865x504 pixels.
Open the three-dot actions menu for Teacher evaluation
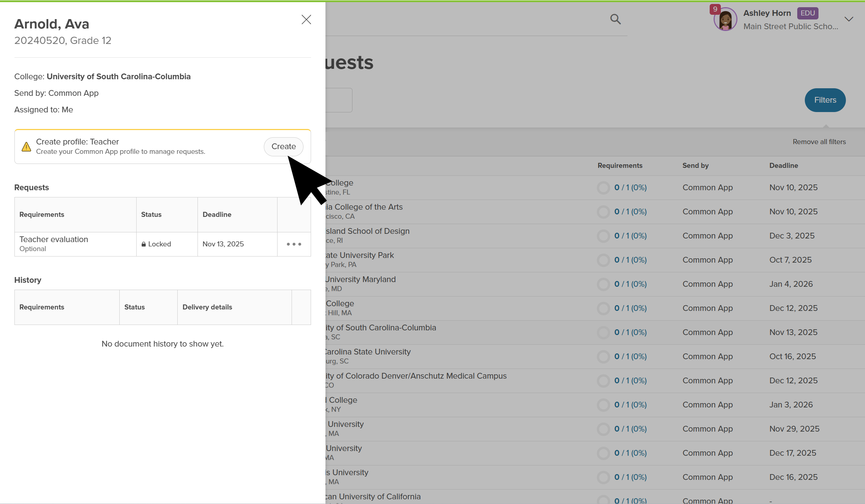[294, 244]
